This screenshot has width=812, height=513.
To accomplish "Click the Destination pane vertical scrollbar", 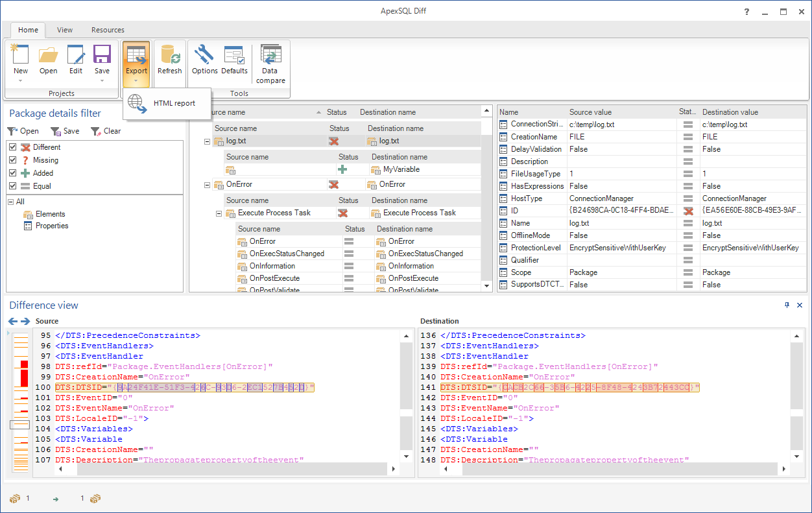I will tap(796, 396).
